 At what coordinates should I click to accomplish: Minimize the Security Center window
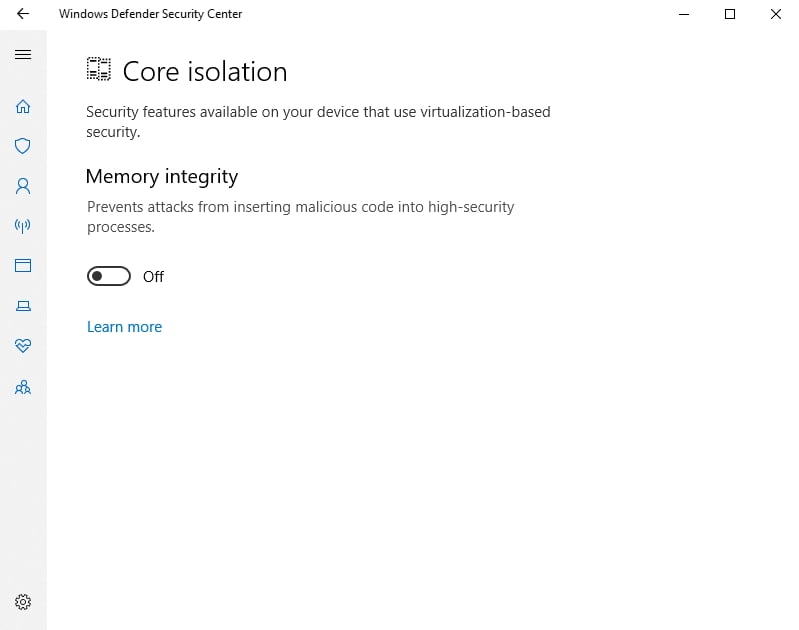684,14
